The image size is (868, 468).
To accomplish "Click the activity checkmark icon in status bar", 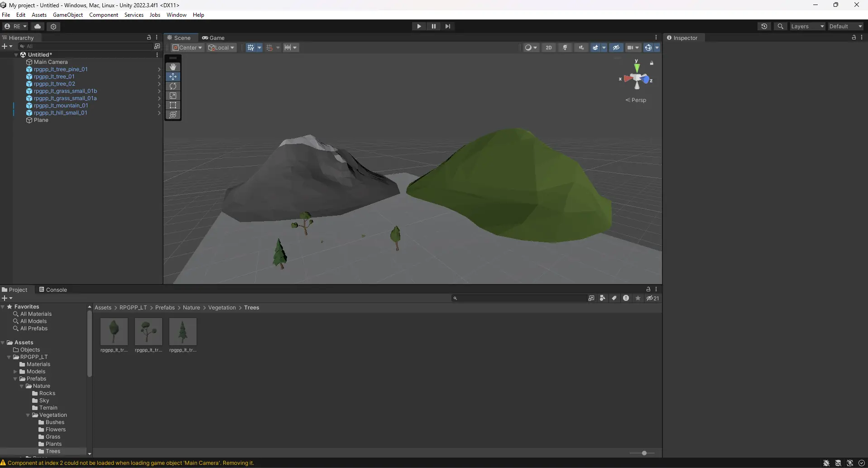I will 862,463.
